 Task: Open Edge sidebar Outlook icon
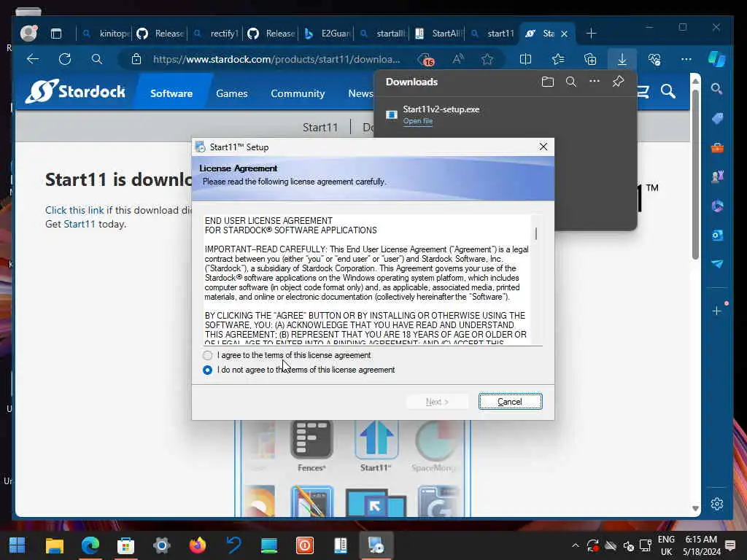717,235
